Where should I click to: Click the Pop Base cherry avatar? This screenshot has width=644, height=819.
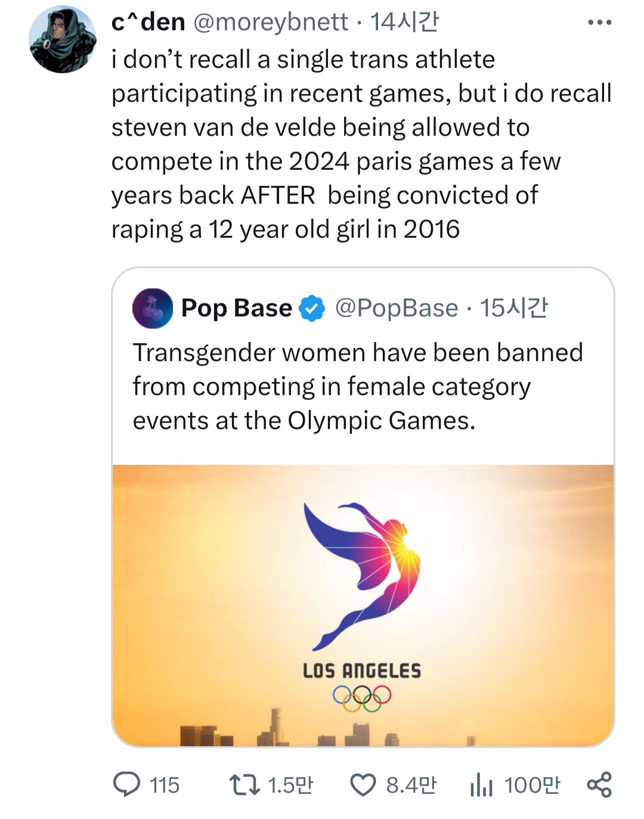click(x=153, y=308)
